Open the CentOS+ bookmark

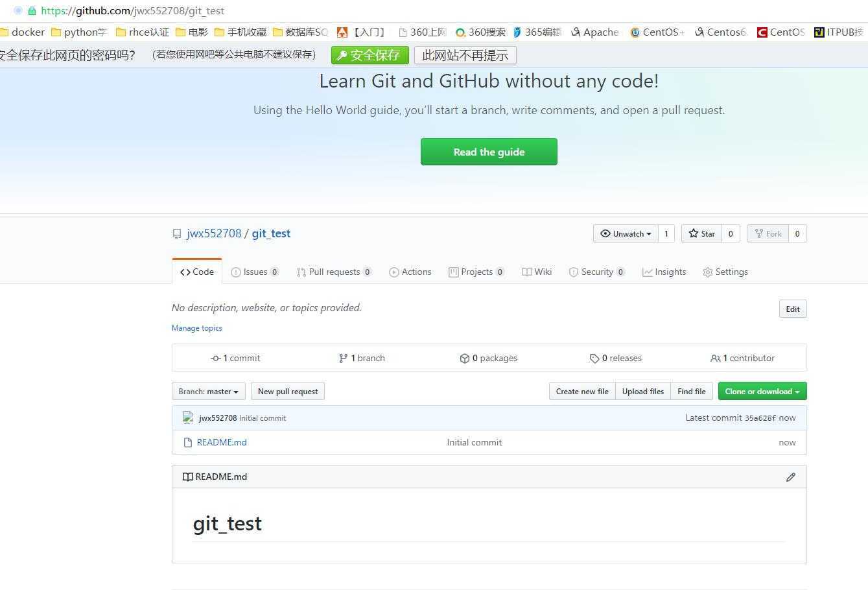657,32
